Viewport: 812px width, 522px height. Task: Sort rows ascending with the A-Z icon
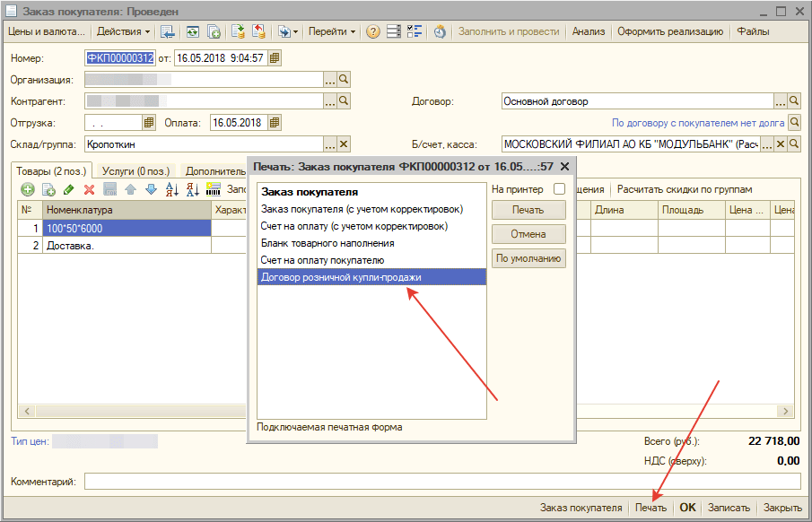(171, 190)
